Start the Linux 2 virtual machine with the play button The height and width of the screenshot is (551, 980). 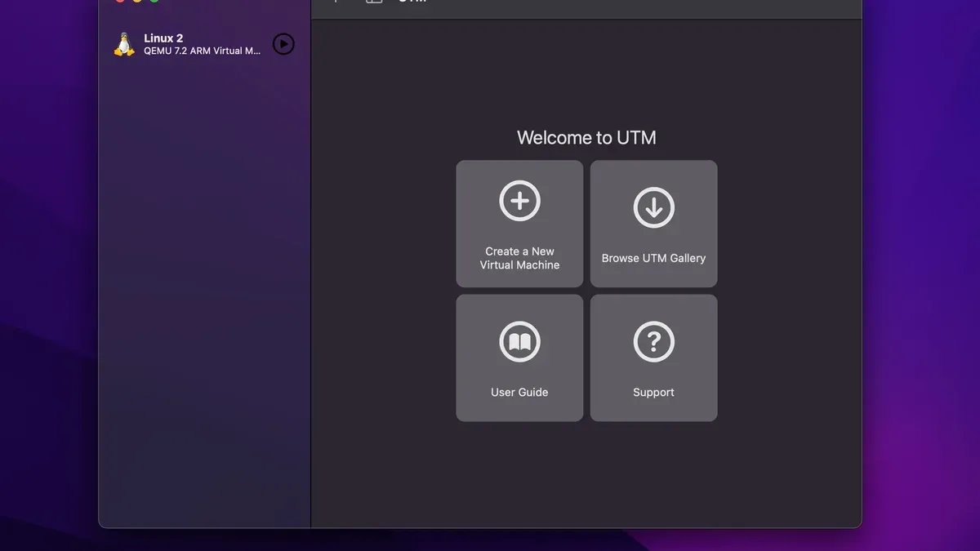[283, 44]
